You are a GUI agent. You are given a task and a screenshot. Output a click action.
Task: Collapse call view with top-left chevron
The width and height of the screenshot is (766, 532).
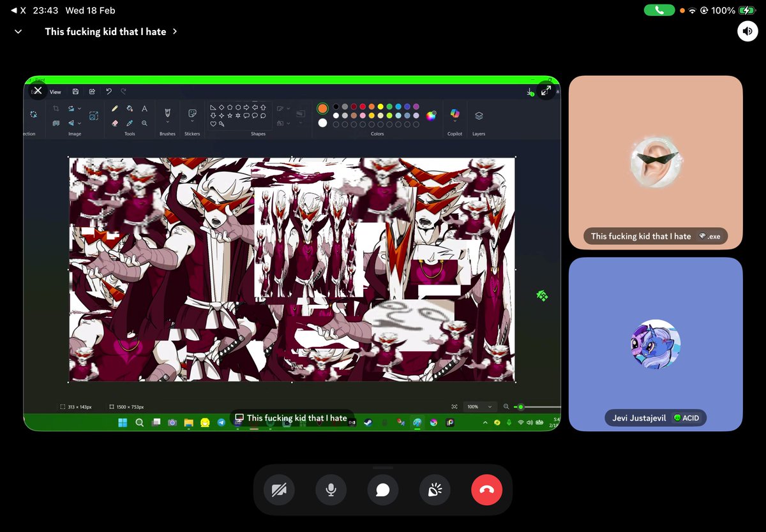coord(18,31)
